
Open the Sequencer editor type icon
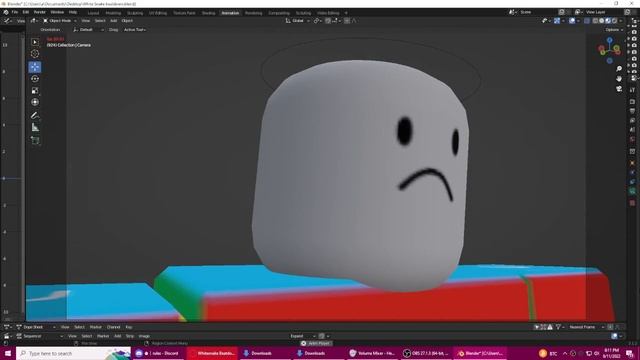coord(8,336)
